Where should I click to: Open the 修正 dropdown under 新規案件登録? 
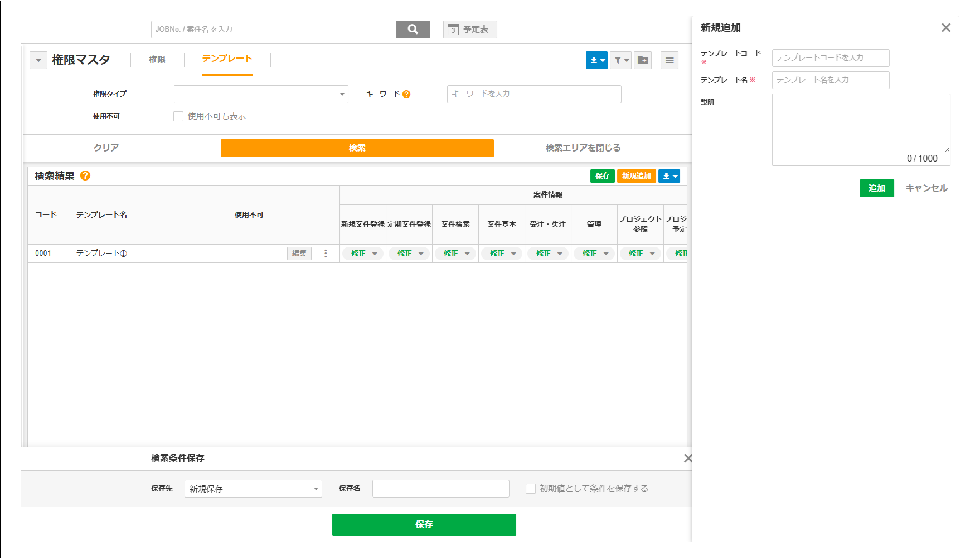(x=363, y=254)
